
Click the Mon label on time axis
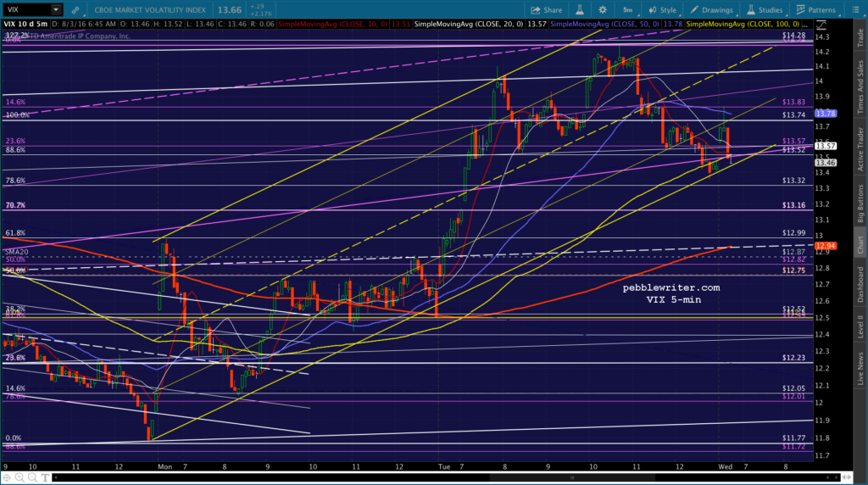[165, 466]
